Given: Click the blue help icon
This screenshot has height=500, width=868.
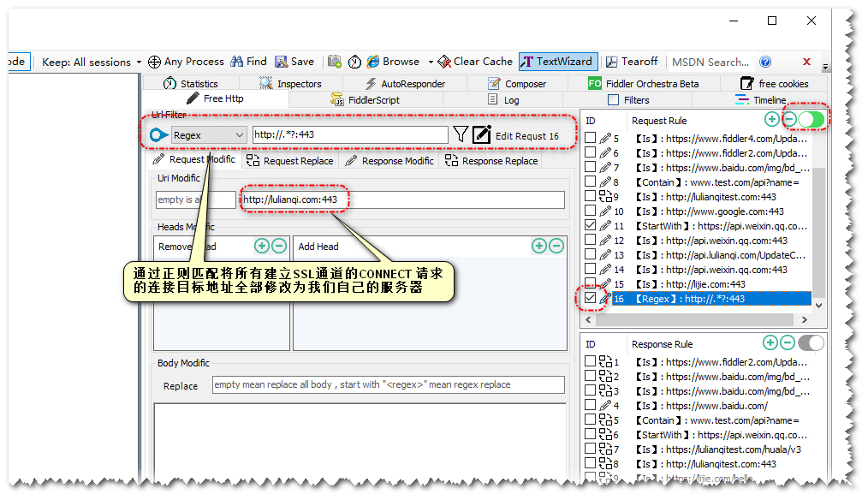Looking at the screenshot, I should point(765,62).
